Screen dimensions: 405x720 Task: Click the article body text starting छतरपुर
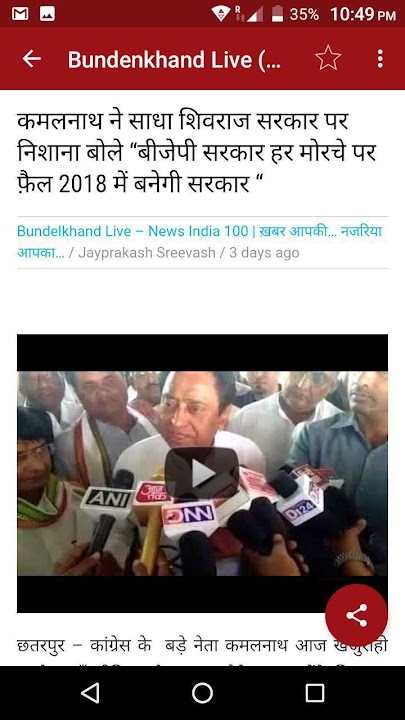point(202,645)
